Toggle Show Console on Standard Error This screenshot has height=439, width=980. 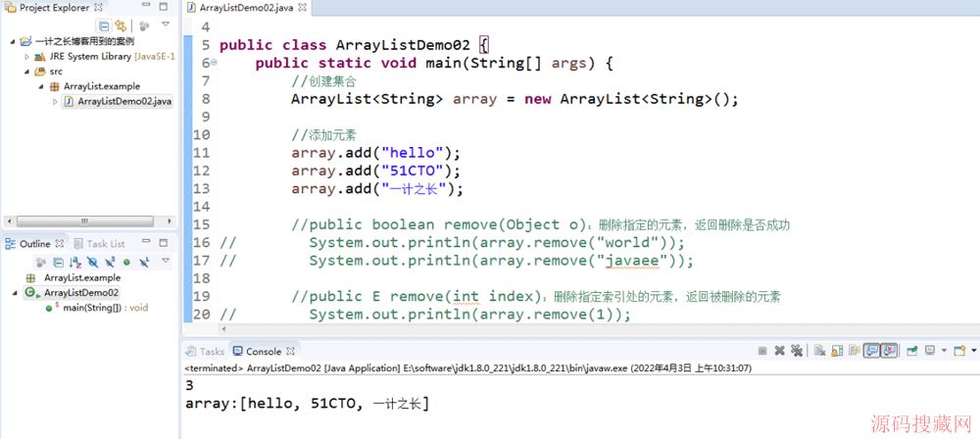(889, 351)
